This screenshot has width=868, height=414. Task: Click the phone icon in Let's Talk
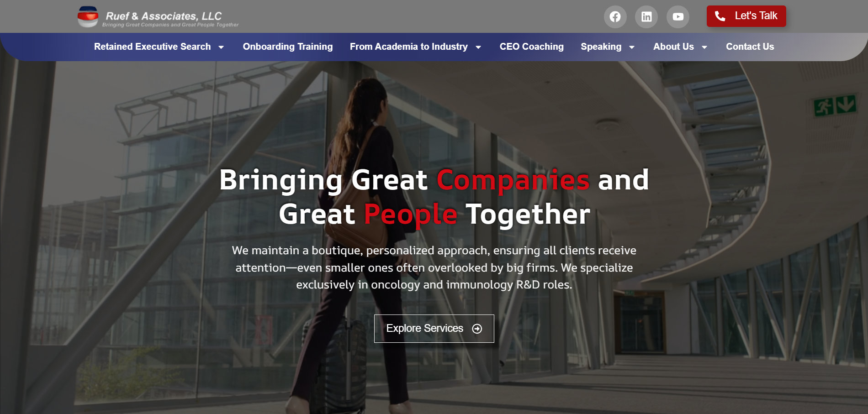pos(720,16)
